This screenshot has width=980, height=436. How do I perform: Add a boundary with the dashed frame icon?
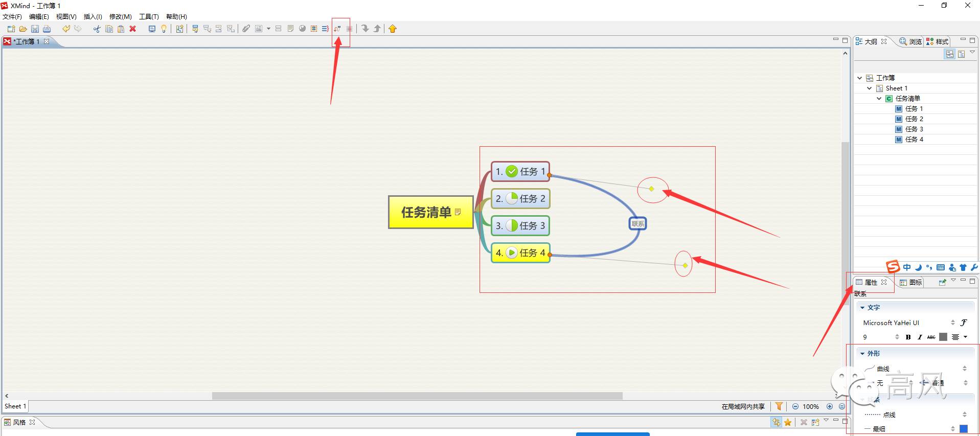tap(314, 29)
